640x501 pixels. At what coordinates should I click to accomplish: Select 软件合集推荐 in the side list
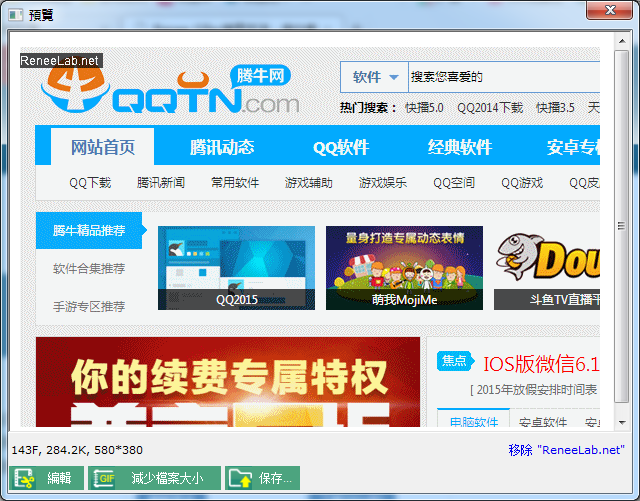coord(89,268)
